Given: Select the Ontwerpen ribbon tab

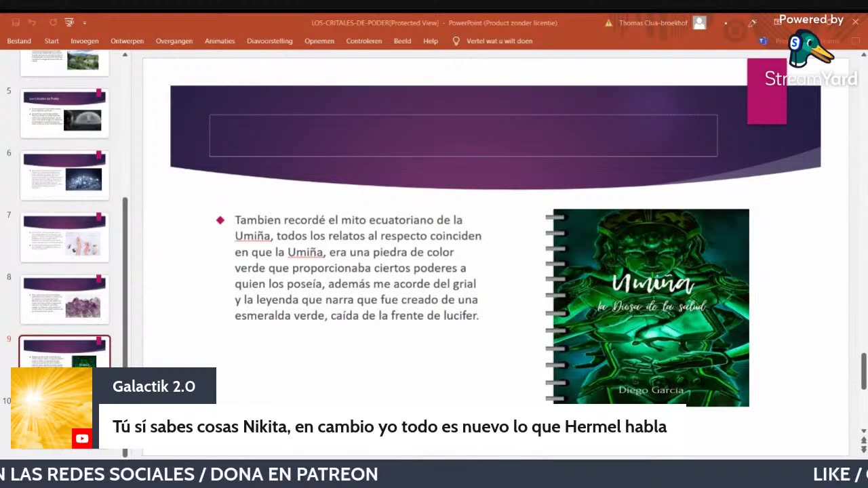Looking at the screenshot, I should (127, 41).
